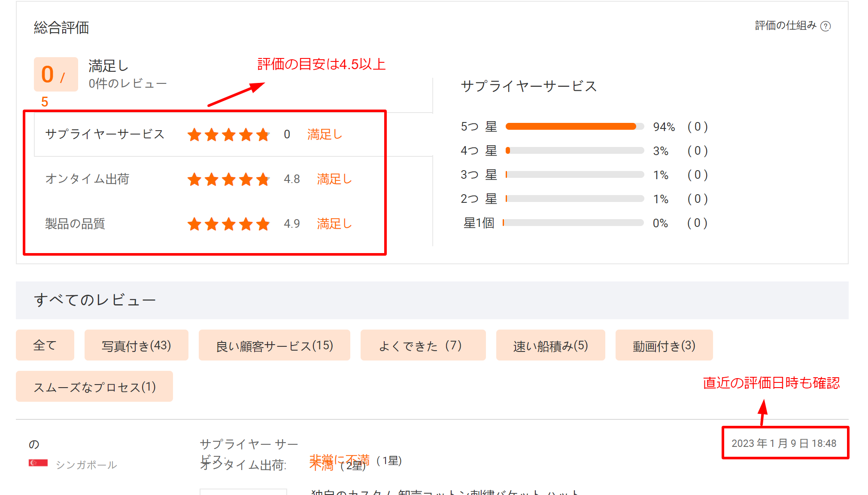The image size is (868, 495).
Task: Click the 5つ星 94% progress bar
Action: tap(574, 126)
